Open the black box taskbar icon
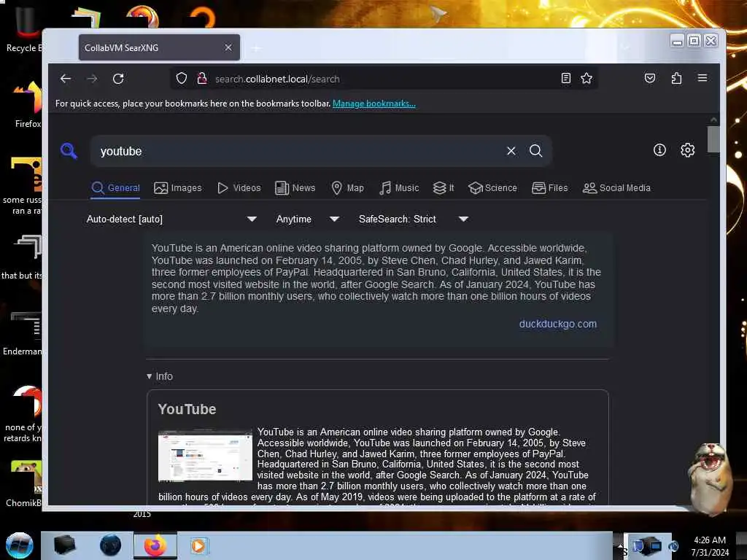Image resolution: width=747 pixels, height=560 pixels. (x=64, y=545)
